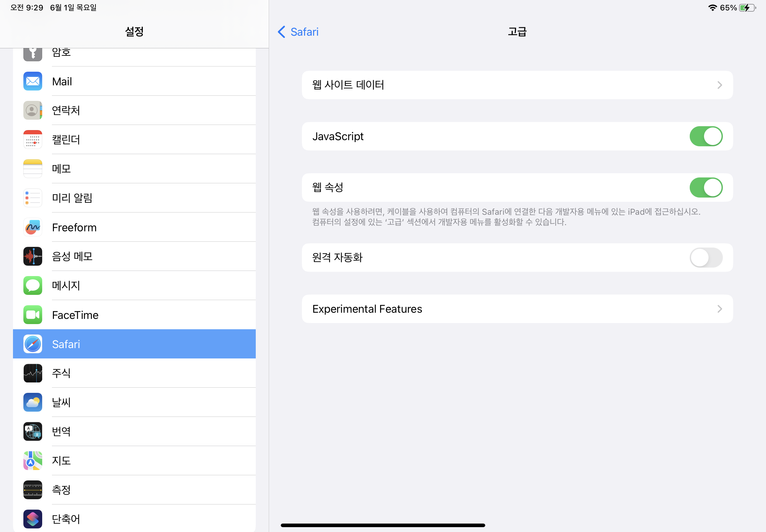Tap the Voice Memos waveform icon
Image resolution: width=766 pixels, height=532 pixels.
click(33, 256)
